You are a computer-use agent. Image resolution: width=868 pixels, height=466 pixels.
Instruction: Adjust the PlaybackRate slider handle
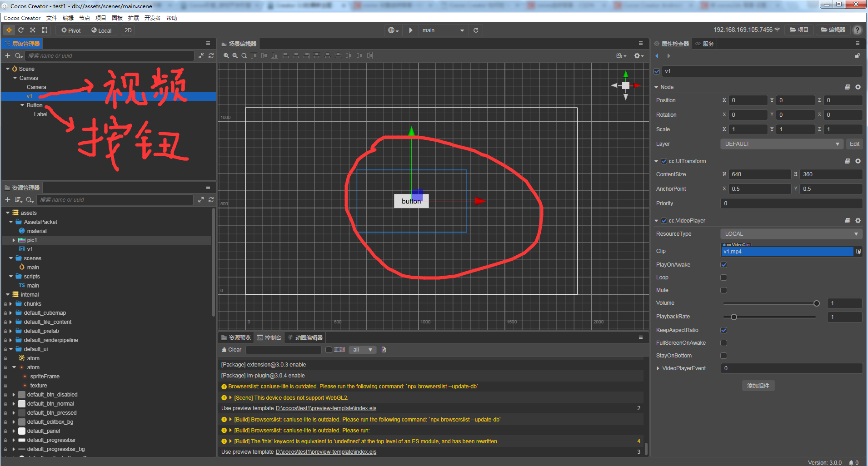(x=734, y=317)
